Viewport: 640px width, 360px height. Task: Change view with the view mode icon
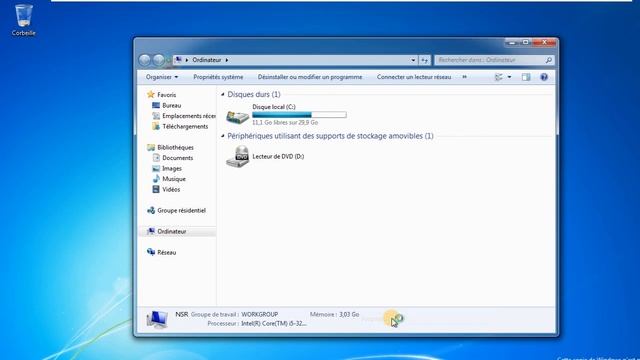[x=498, y=77]
